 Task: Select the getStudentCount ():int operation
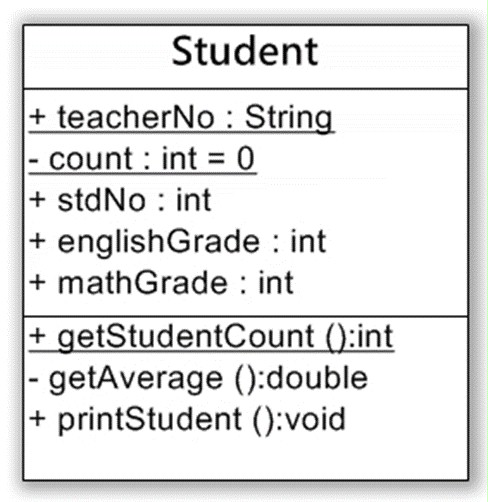(211, 337)
